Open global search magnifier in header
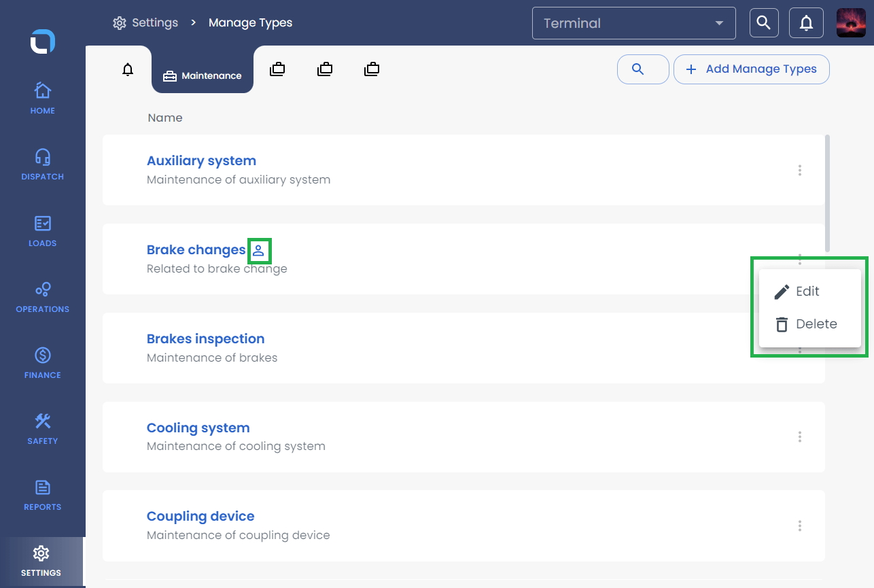This screenshot has height=588, width=874. tap(764, 23)
